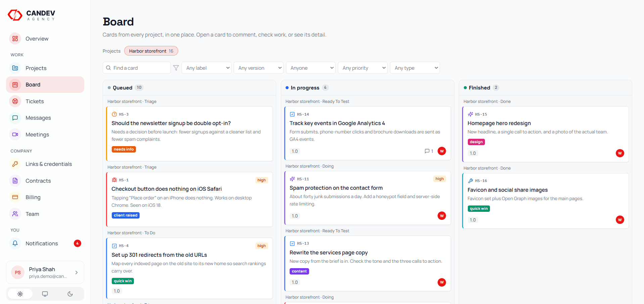Click the filter funnel icon
The image size is (644, 304).
[x=176, y=68]
